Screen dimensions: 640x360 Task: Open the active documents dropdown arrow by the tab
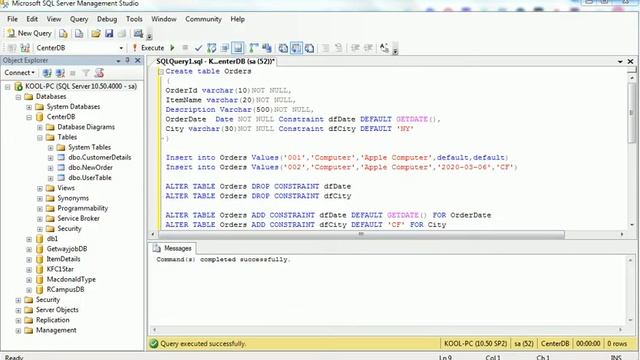coord(620,61)
